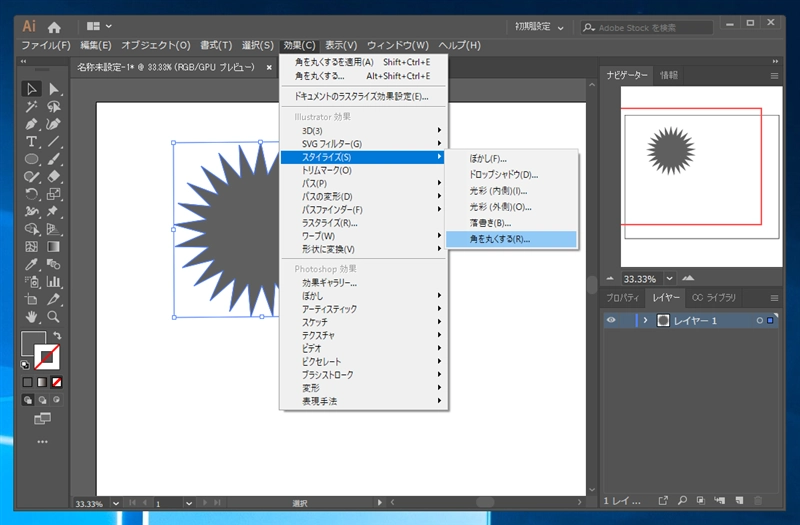Select the Rotate tool
The image size is (800, 525).
31,194
